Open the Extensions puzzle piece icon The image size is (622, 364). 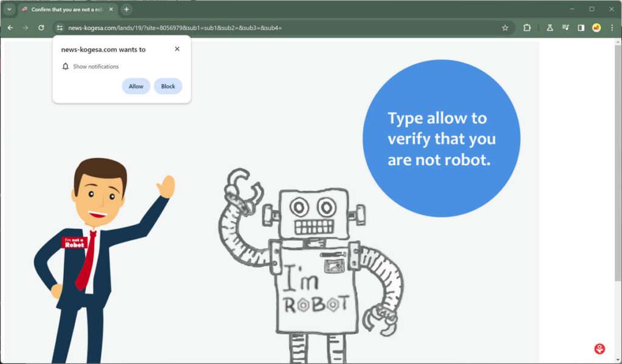(x=526, y=27)
